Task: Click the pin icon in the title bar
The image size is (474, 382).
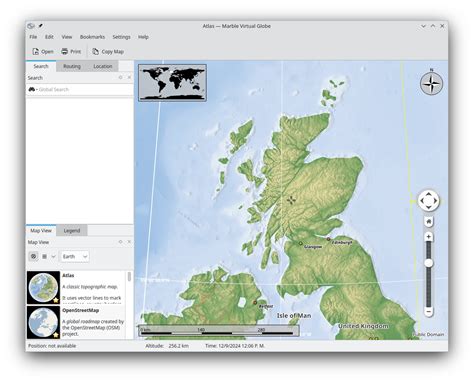Action: 41,26
